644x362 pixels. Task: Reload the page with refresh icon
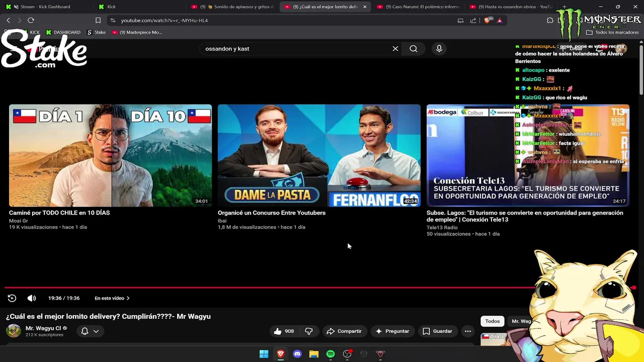[31, 20]
